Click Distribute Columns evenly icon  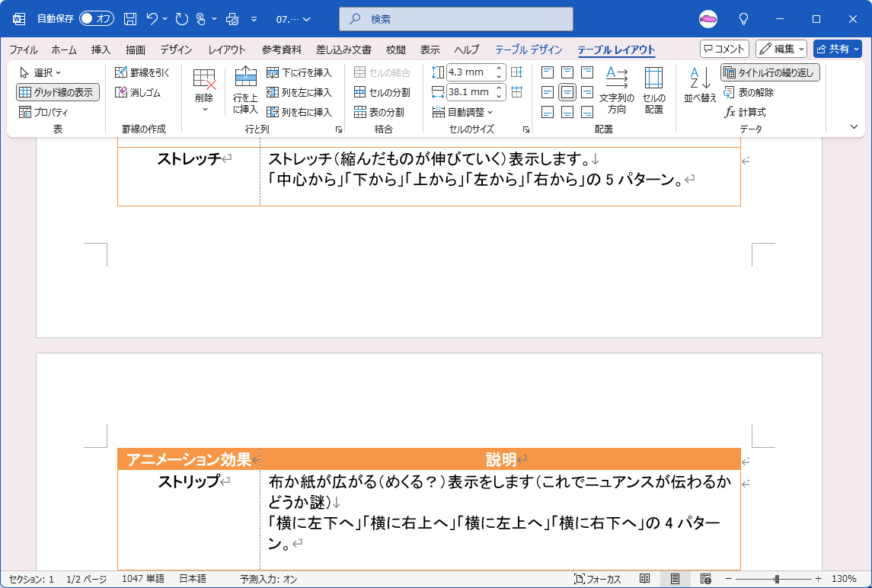pyautogui.click(x=516, y=92)
